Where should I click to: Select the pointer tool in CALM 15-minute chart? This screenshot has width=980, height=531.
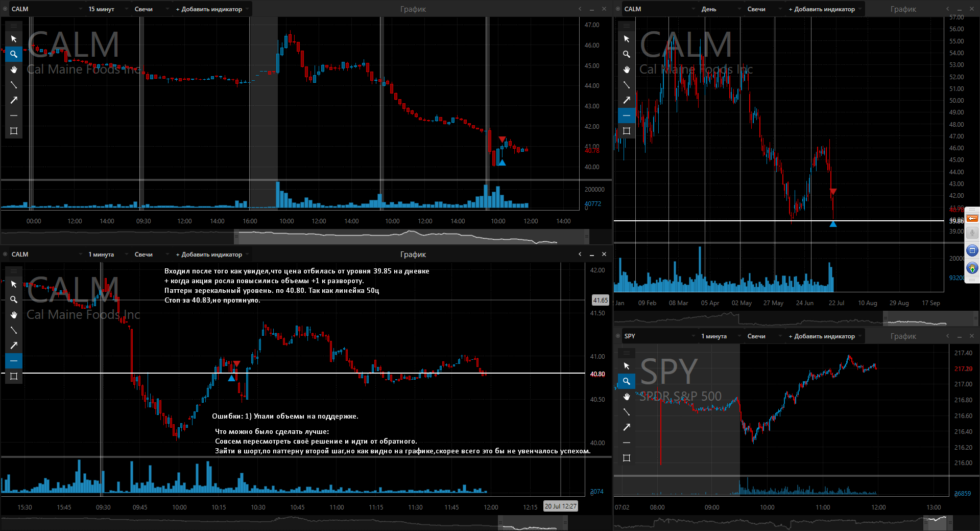[x=14, y=39]
